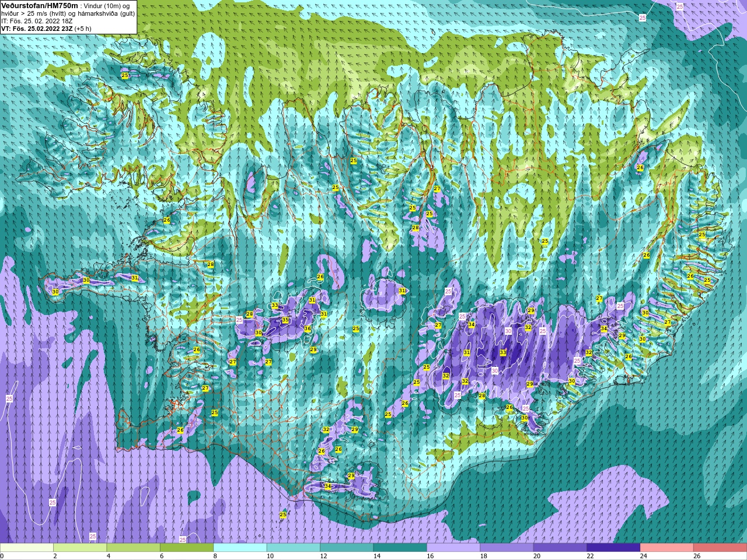Select the light green 2–4 legend swatch
Image resolution: width=747 pixels, height=560 pixels.
pos(80,548)
